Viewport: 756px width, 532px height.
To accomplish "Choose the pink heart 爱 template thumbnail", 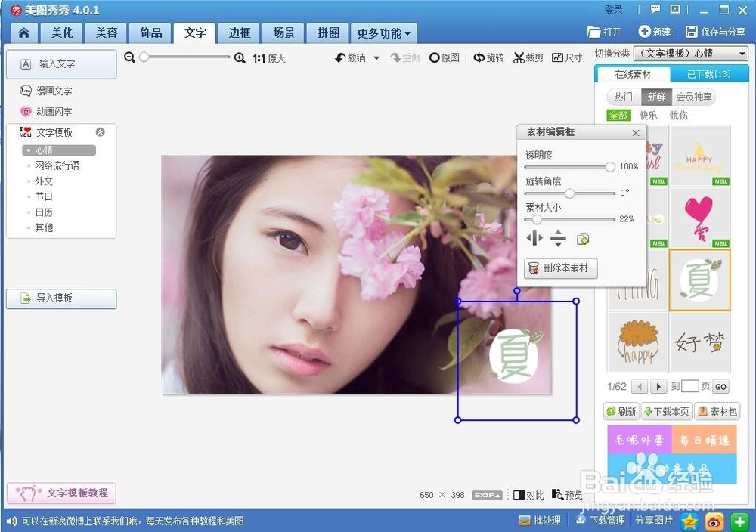I will pos(699,218).
